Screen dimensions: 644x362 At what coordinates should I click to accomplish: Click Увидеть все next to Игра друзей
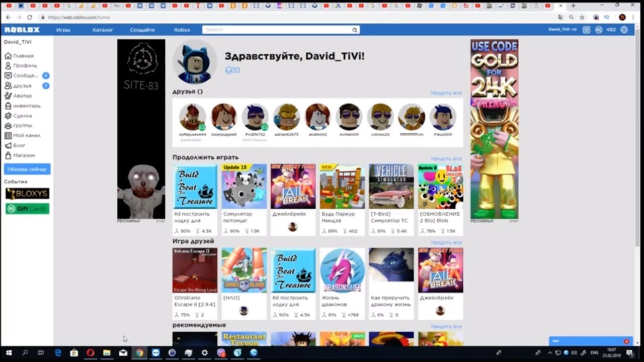(x=446, y=243)
